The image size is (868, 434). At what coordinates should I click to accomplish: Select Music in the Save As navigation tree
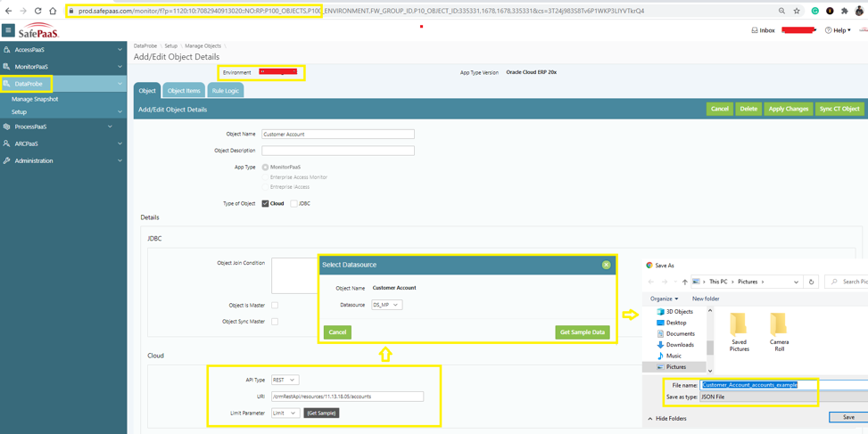click(669, 356)
